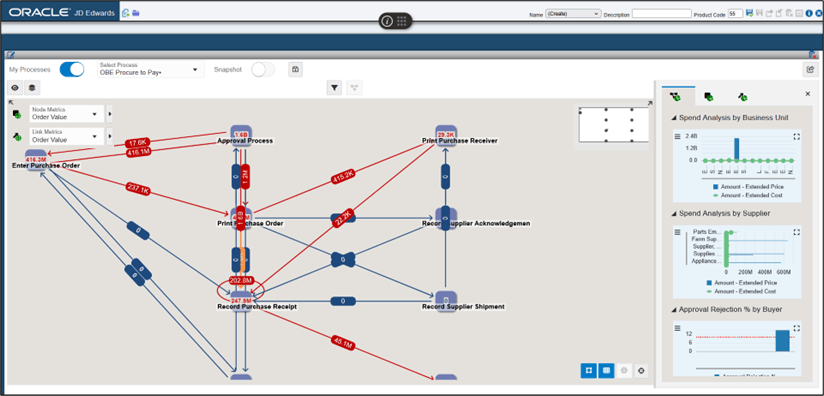Viewport: 824px width, 396px height.
Task: Click the Link Metrics icon left of dropdown
Action: [x=17, y=137]
